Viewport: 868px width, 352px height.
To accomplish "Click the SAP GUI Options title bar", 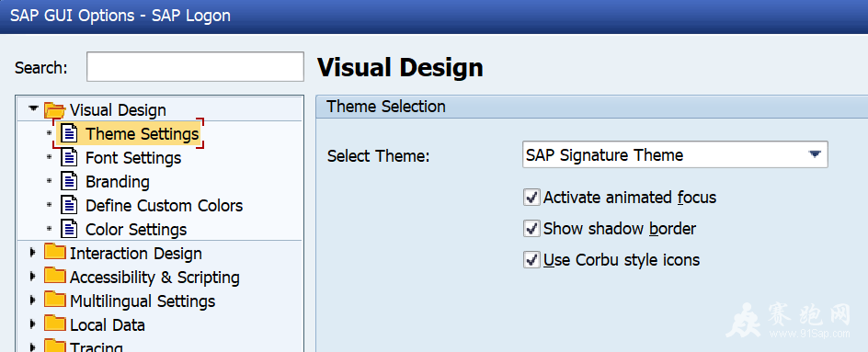I will click(434, 16).
